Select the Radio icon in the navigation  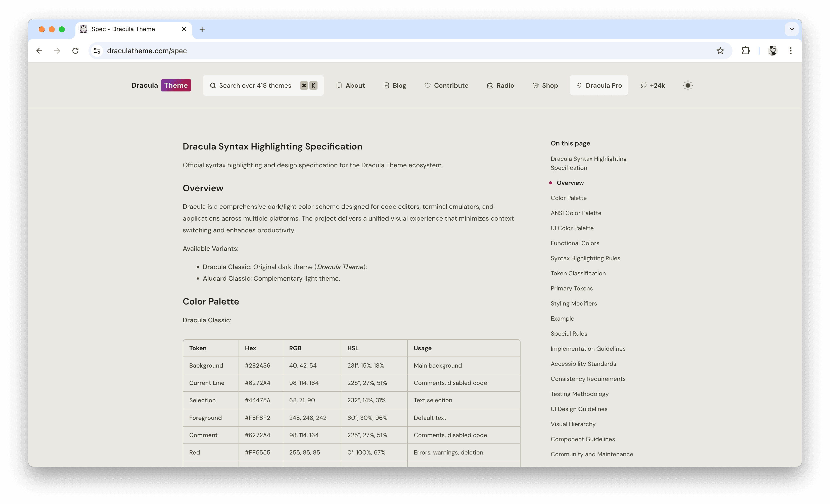[490, 85]
